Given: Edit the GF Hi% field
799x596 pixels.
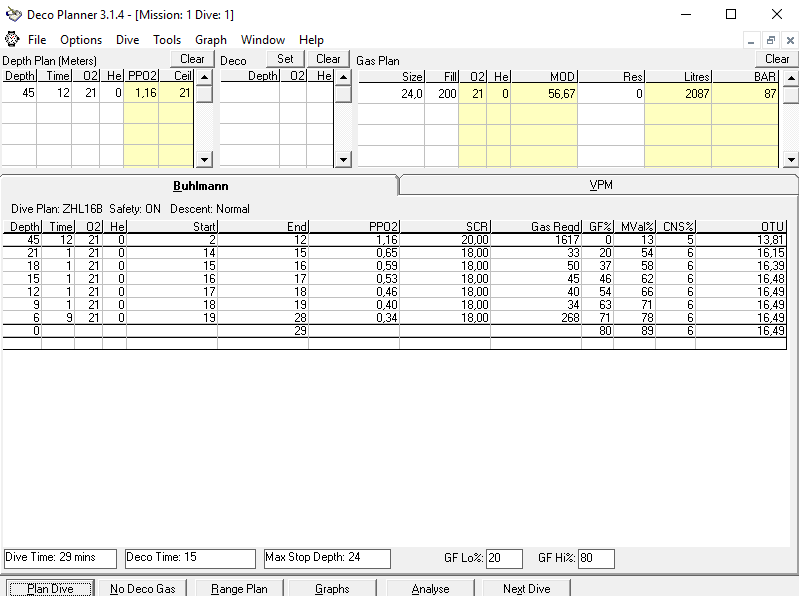Looking at the screenshot, I should click(596, 558).
